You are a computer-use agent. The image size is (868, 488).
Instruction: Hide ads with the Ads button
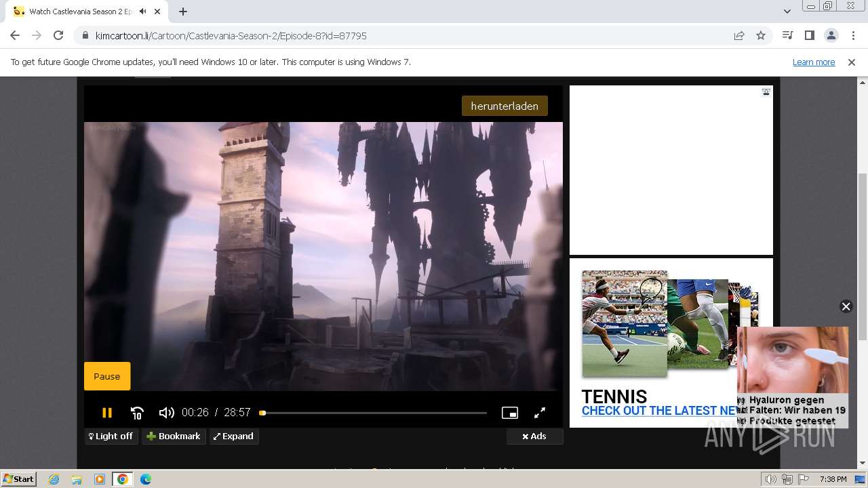pos(534,436)
